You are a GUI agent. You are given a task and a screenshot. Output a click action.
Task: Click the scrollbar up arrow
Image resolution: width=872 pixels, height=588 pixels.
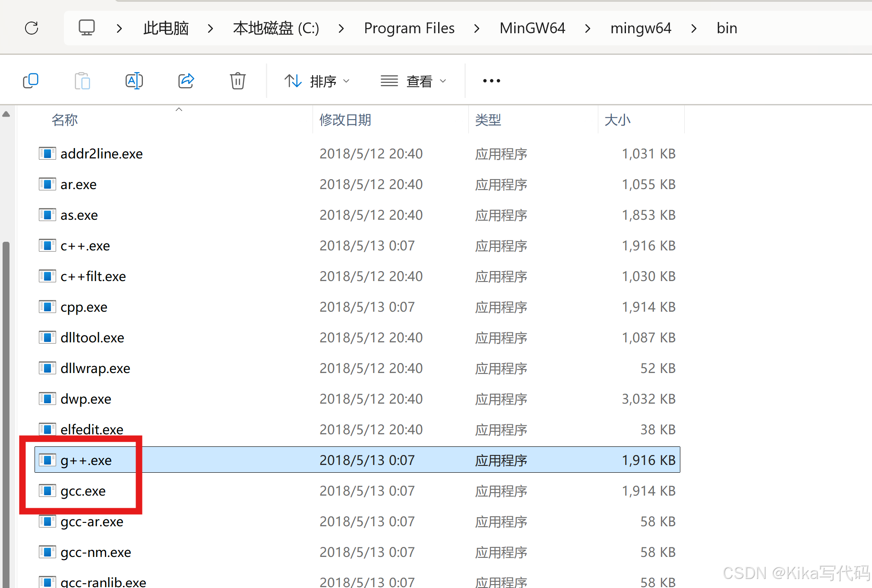(6, 114)
